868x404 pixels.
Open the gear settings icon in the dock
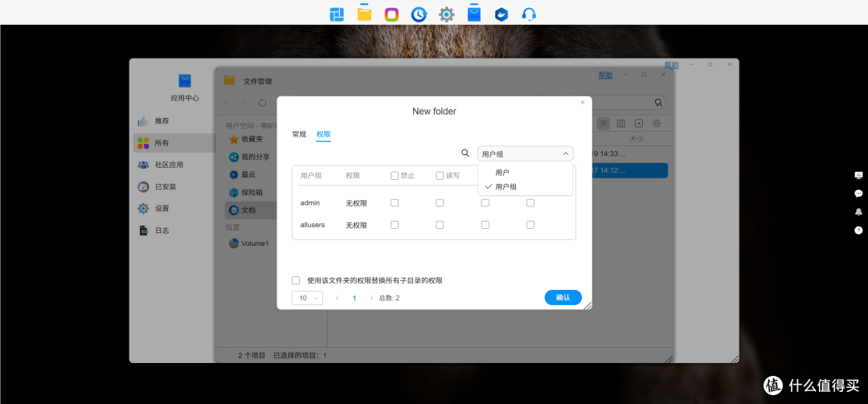click(447, 14)
